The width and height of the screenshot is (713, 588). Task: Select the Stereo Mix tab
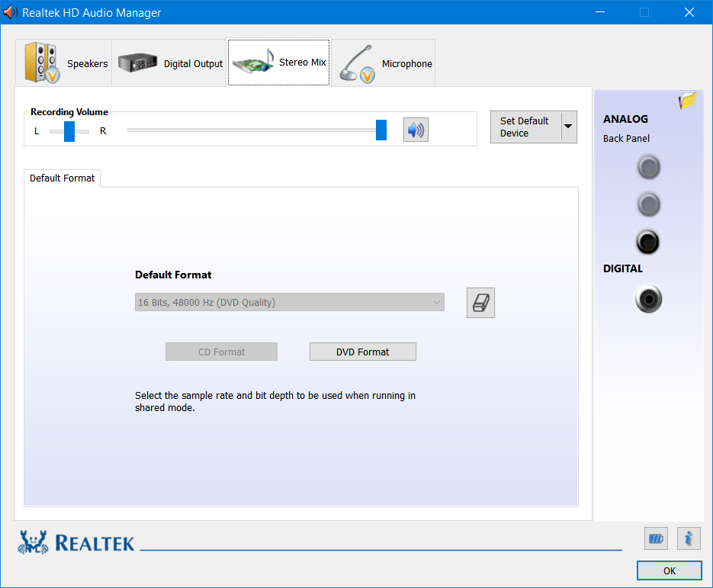tap(279, 63)
